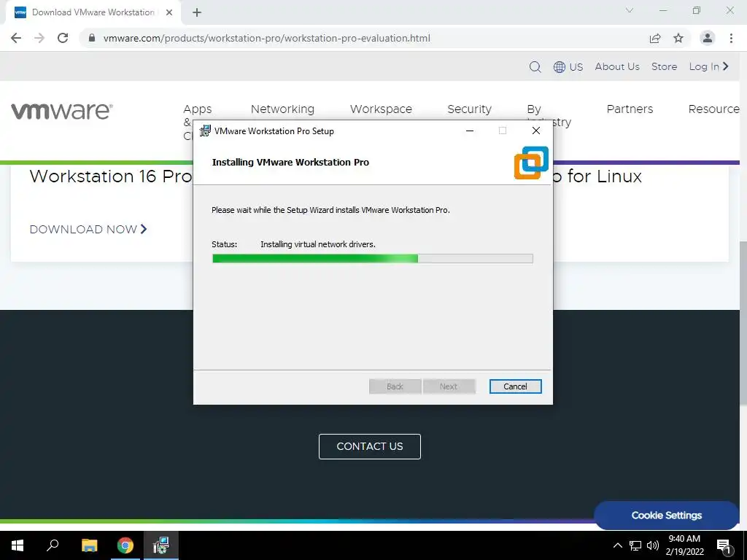Minimize the setup dialog
747x560 pixels.
pos(470,131)
